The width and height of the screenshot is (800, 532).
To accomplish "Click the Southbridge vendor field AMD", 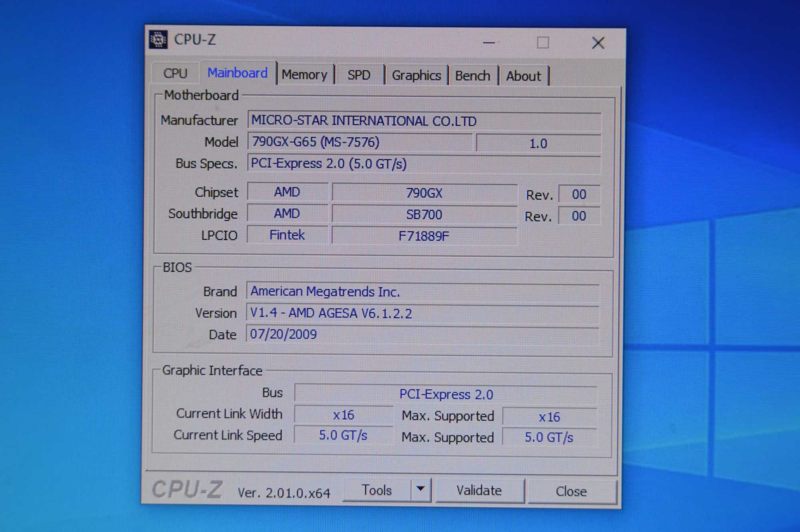I will pos(287,213).
